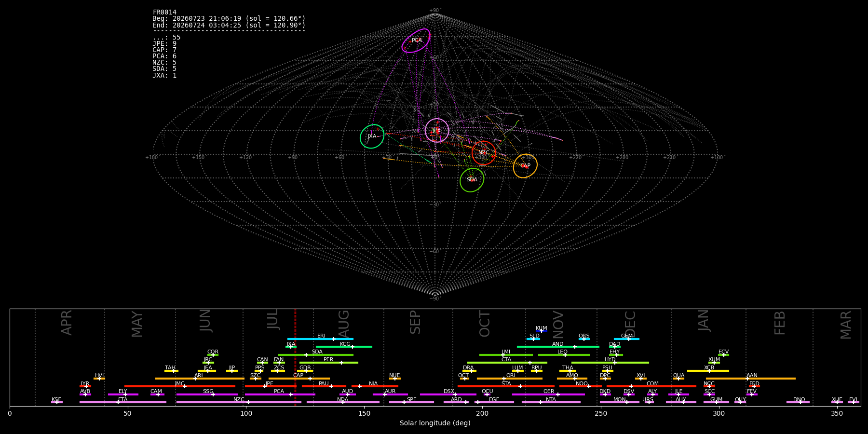This screenshot has height=434, width=868.
Task: Select the NZC red radiant circle
Action: (x=484, y=153)
